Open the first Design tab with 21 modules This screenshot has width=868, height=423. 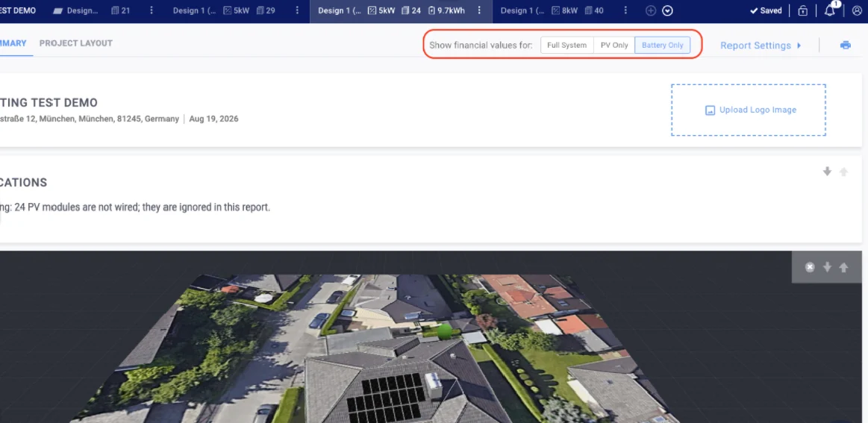pyautogui.click(x=91, y=10)
